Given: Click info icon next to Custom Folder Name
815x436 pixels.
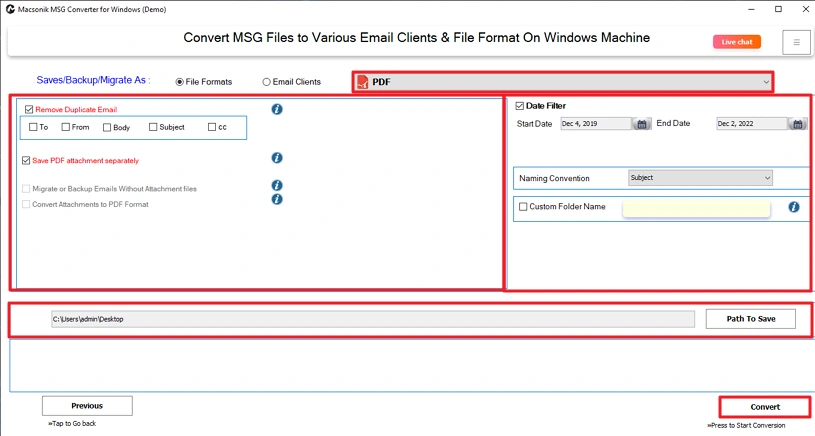Looking at the screenshot, I should pyautogui.click(x=794, y=207).
